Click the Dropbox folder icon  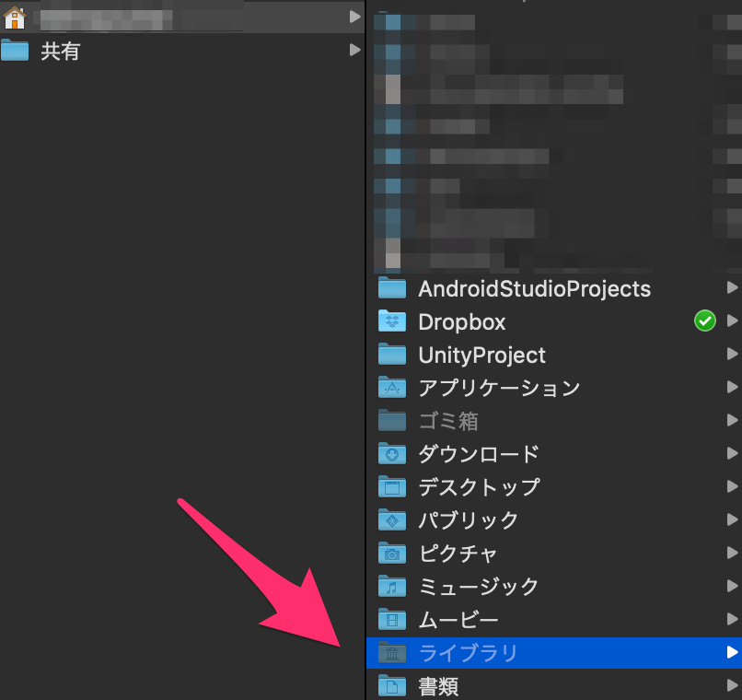click(392, 321)
